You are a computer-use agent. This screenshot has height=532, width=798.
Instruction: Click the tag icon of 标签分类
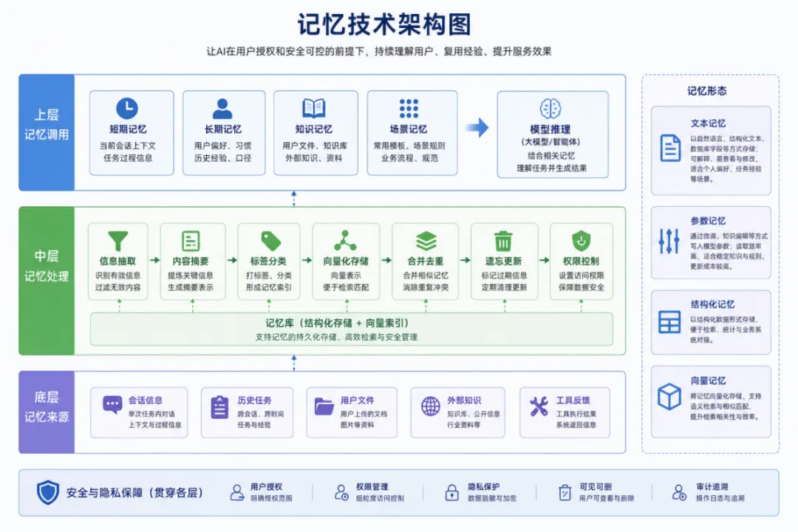pyautogui.click(x=270, y=241)
